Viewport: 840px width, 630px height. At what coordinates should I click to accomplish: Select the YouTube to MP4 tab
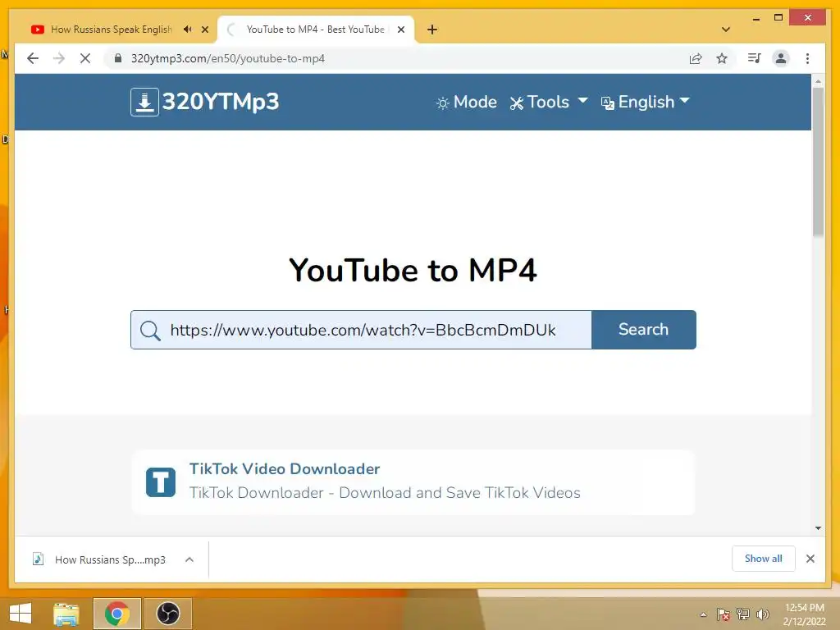pyautogui.click(x=315, y=30)
